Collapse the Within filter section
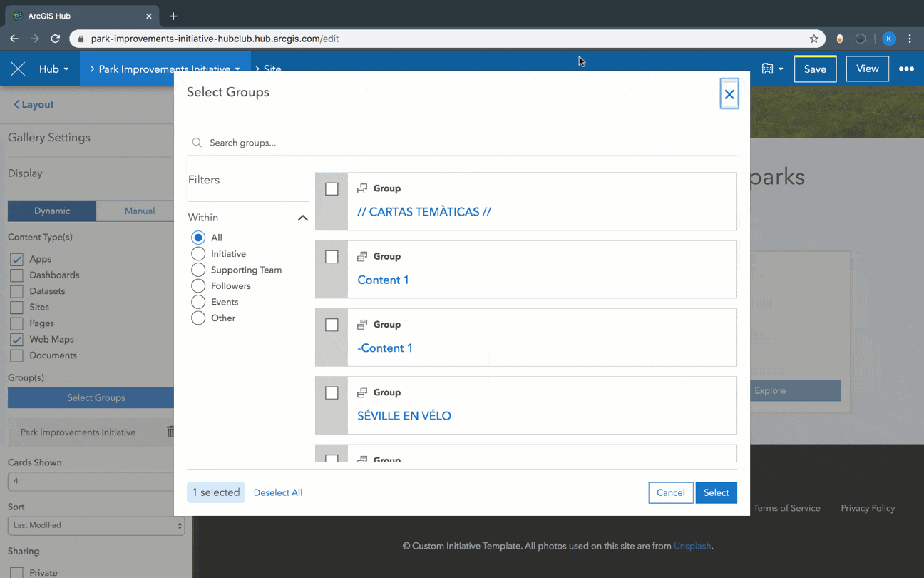 (302, 218)
